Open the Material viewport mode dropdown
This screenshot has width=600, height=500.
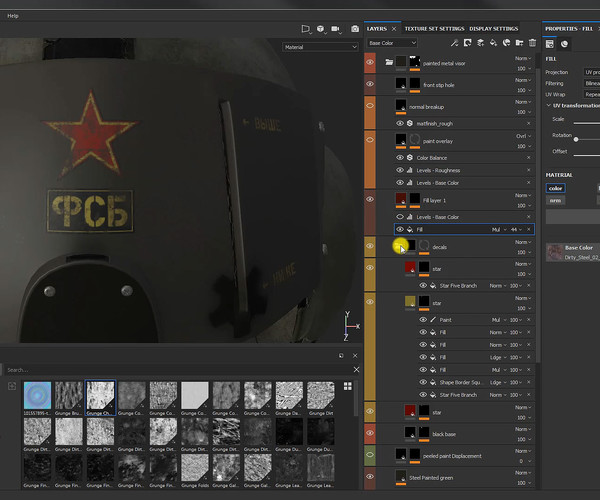point(320,47)
